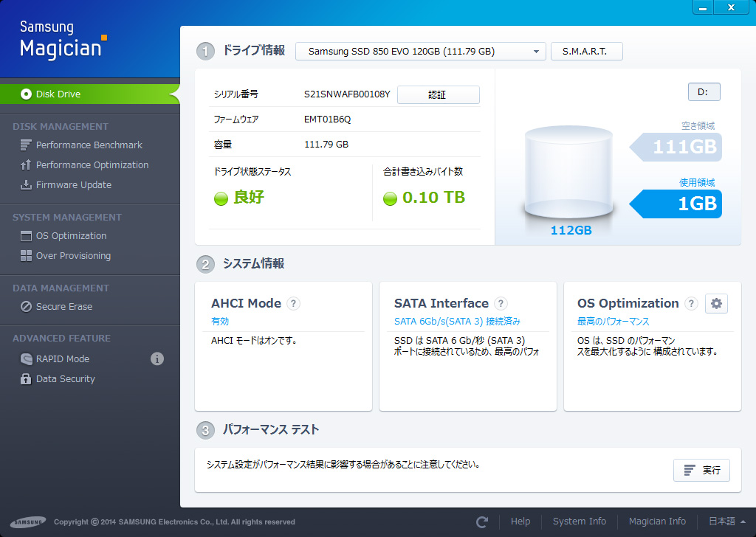Click the 良好 drive status text
The height and width of the screenshot is (537, 756).
[x=249, y=197]
